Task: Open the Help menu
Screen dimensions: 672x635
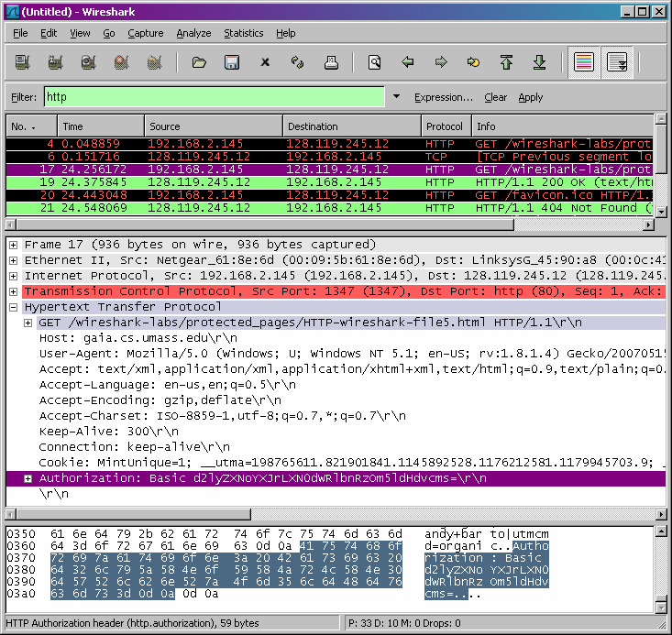Action: [x=285, y=33]
